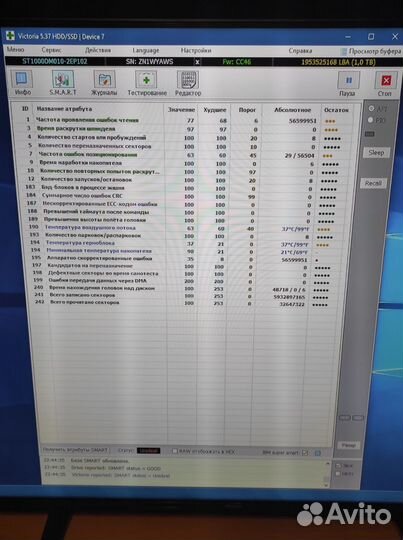
Task: Switch to the Тестирование surface test section
Action: [x=147, y=83]
